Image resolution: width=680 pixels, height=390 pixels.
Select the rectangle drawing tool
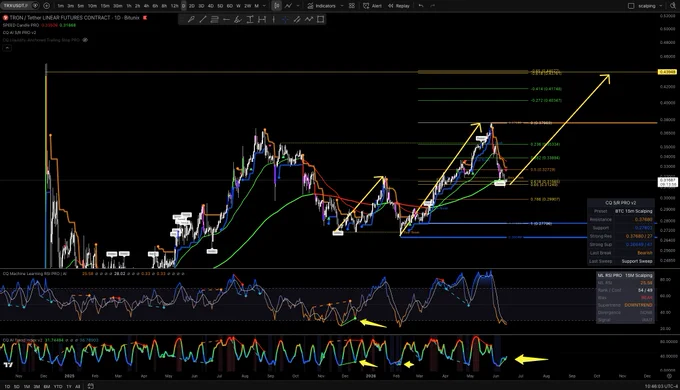(320, 20)
